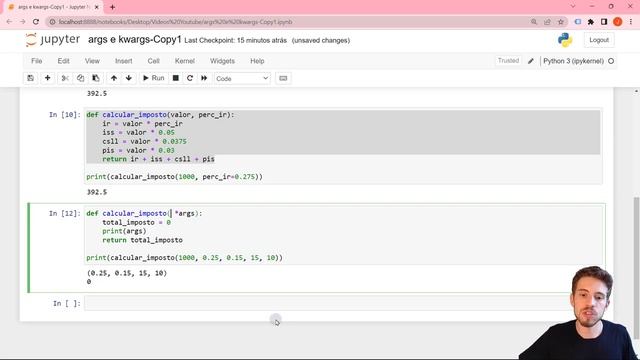Click the Logout button

pos(599,40)
